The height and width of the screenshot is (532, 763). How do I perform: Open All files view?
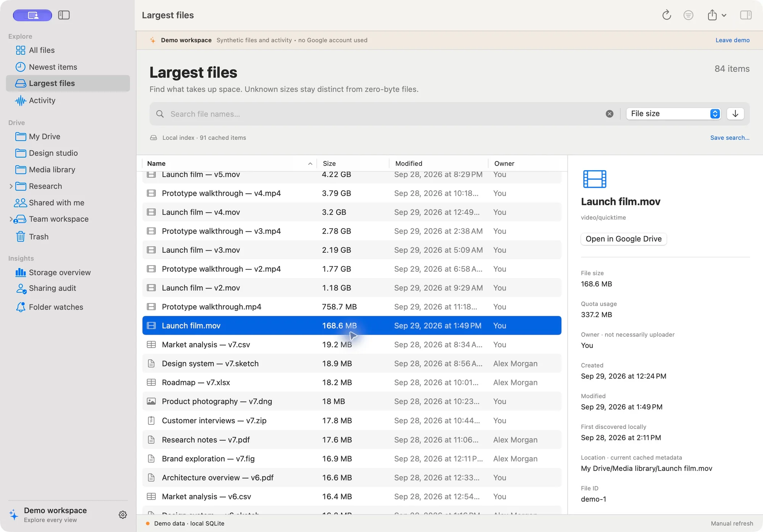tap(68, 50)
